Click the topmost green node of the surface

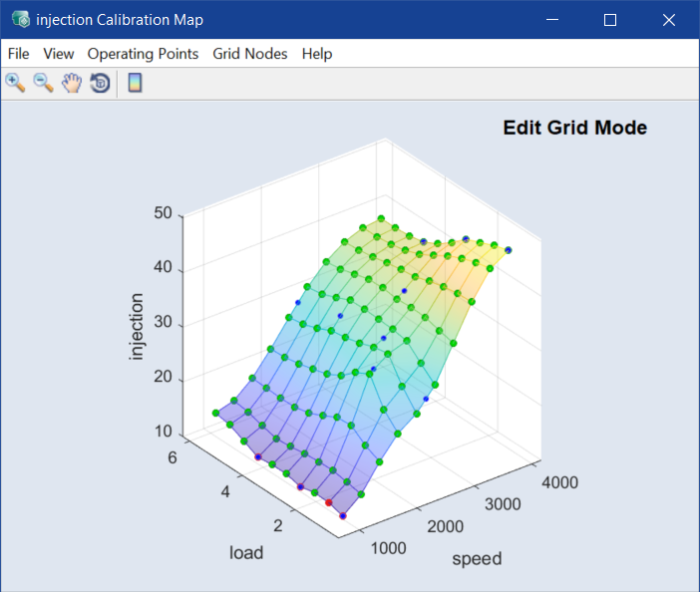tap(381, 218)
